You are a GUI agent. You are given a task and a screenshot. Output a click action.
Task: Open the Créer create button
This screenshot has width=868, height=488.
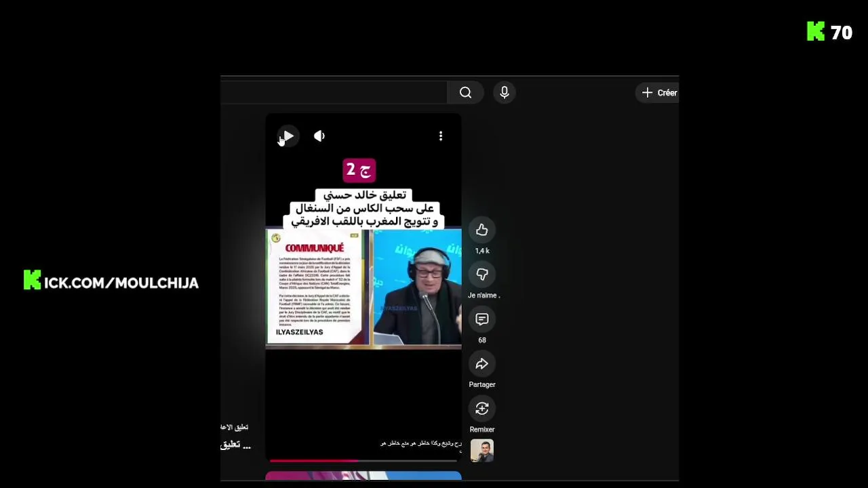point(658,93)
